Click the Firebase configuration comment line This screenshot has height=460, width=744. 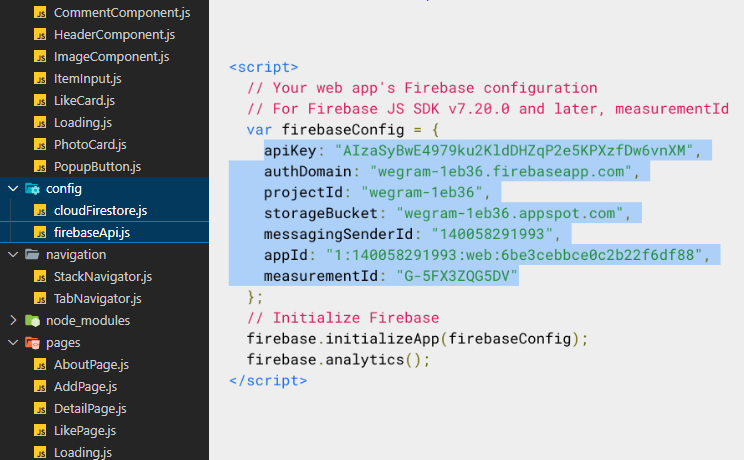click(422, 88)
